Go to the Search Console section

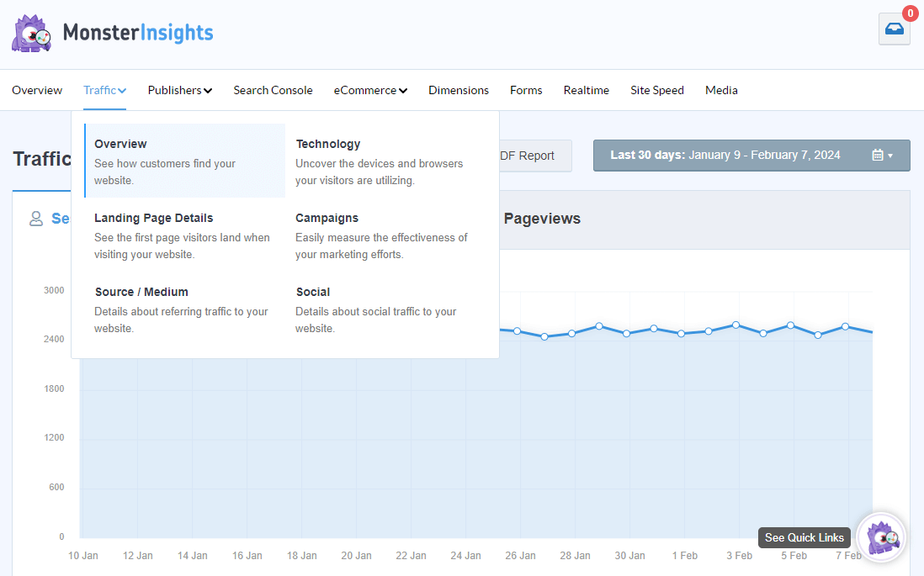(x=273, y=90)
